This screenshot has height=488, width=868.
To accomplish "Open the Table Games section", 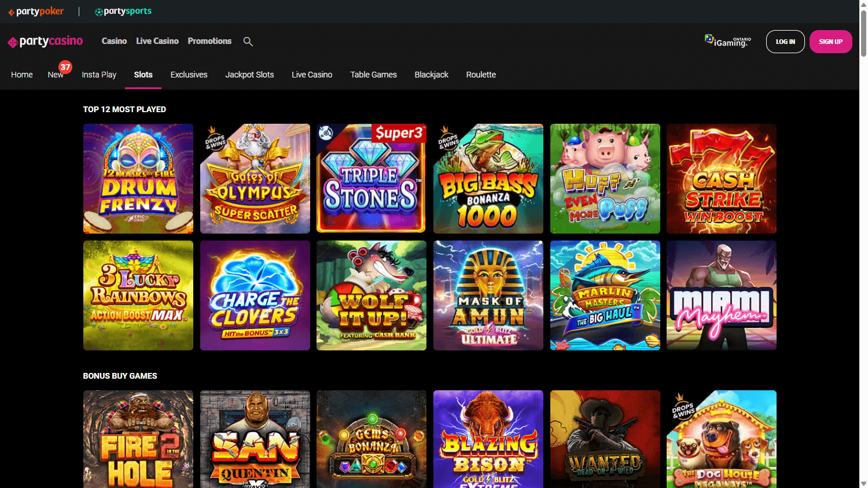I will [x=373, y=74].
